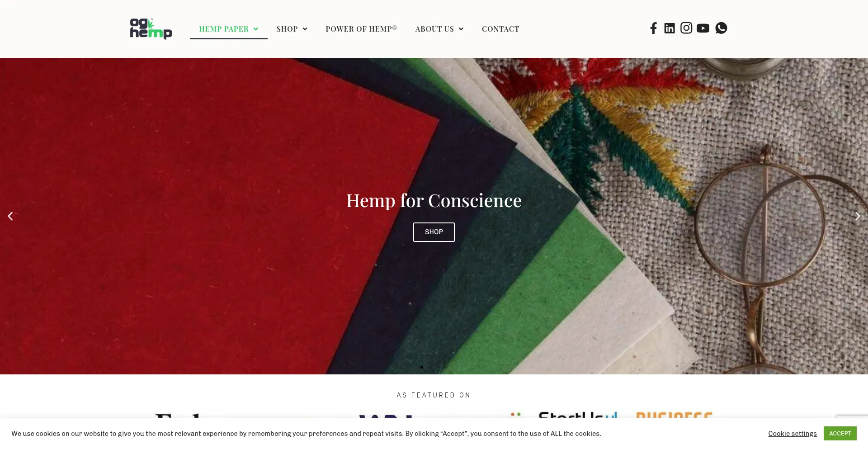Open the YouTube social icon

(703, 28)
